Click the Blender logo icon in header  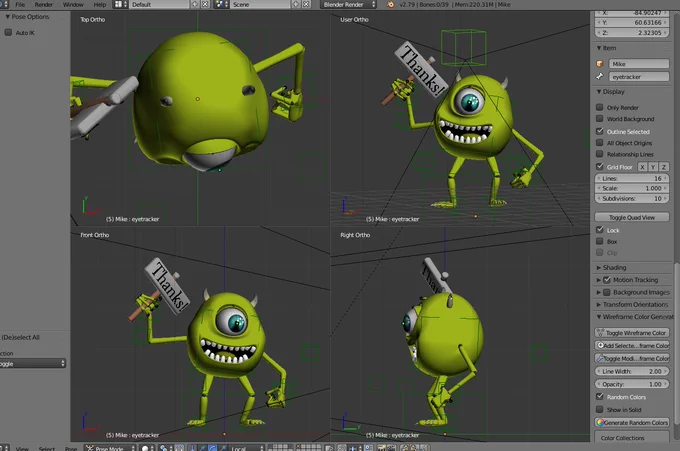390,4
